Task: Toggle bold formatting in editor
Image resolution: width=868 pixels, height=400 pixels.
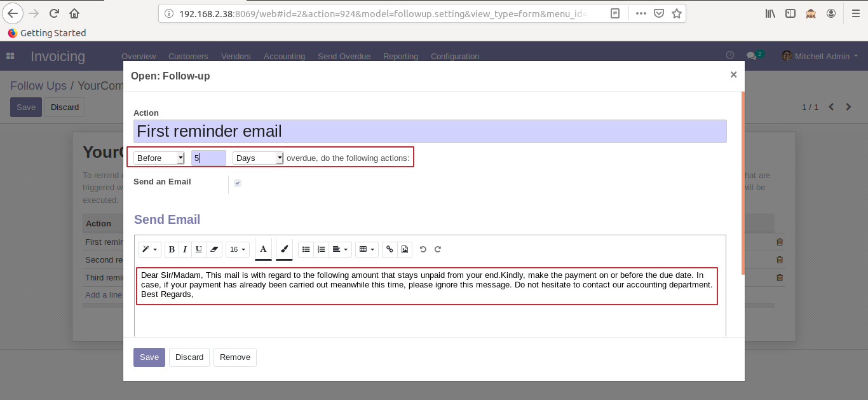Action: click(172, 249)
